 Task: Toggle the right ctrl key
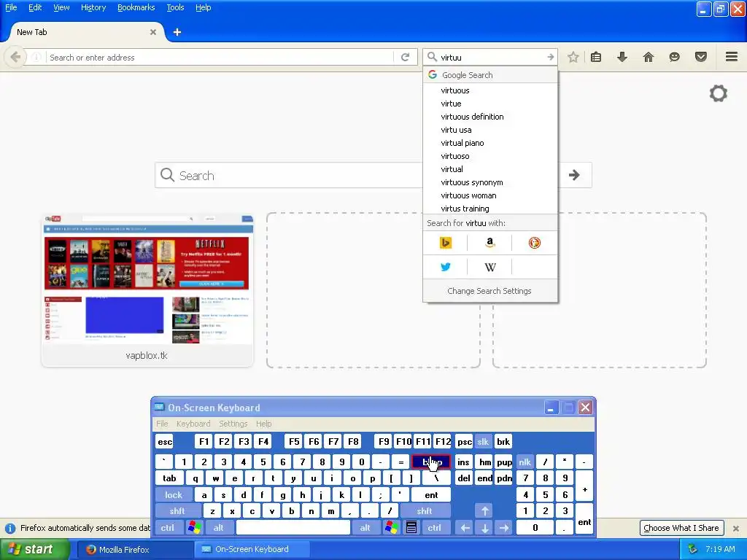pos(434,528)
